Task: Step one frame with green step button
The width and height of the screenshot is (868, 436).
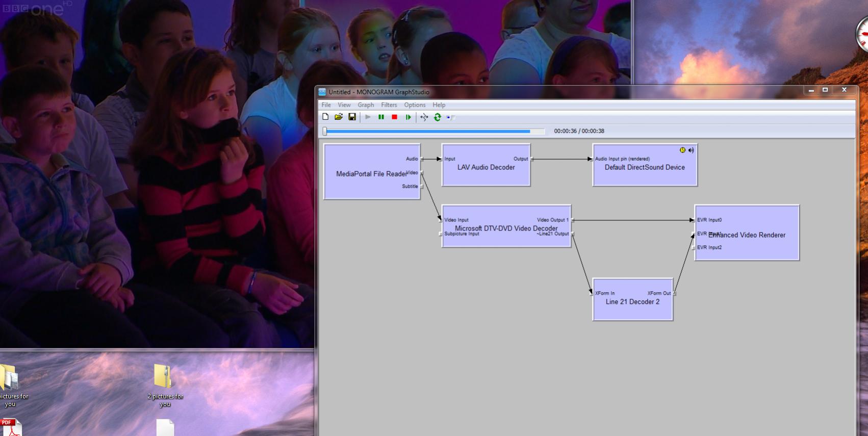Action: (x=408, y=117)
